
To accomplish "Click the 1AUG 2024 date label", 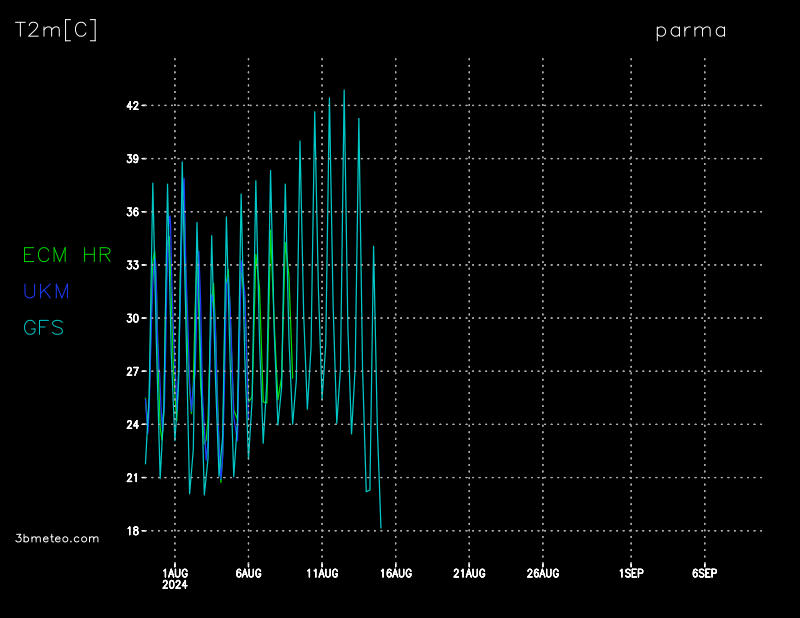I will pyautogui.click(x=175, y=578).
